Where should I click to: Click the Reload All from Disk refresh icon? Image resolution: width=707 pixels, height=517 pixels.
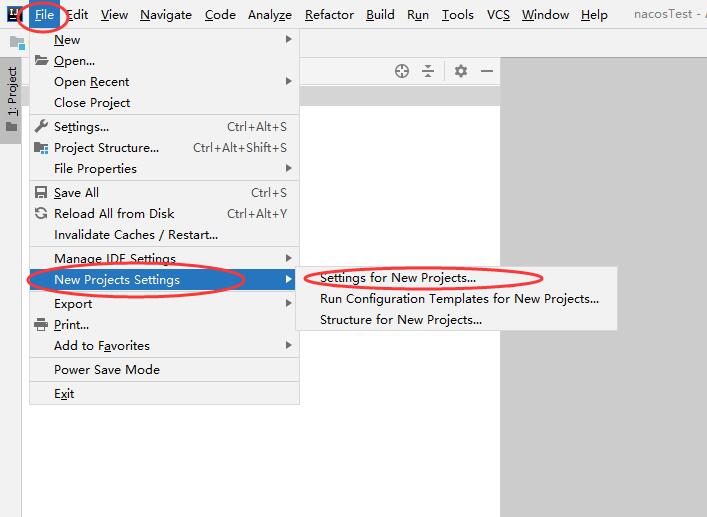[41, 214]
